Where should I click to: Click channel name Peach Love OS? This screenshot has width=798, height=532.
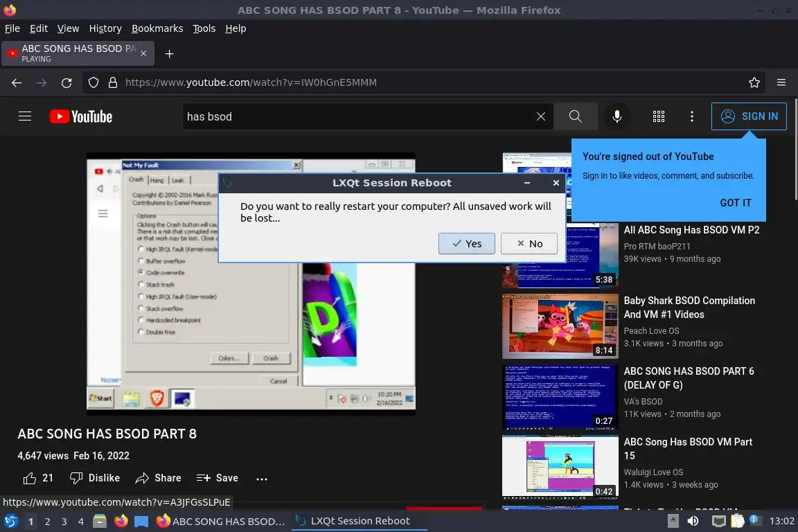(x=651, y=331)
